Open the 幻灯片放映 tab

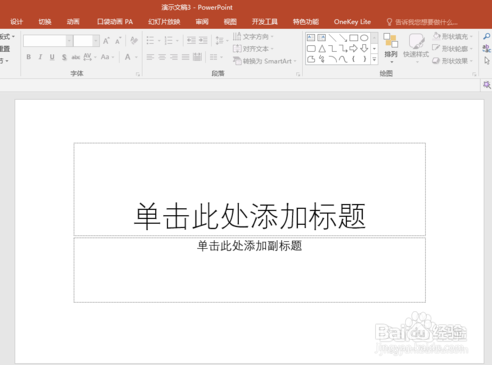click(x=164, y=22)
